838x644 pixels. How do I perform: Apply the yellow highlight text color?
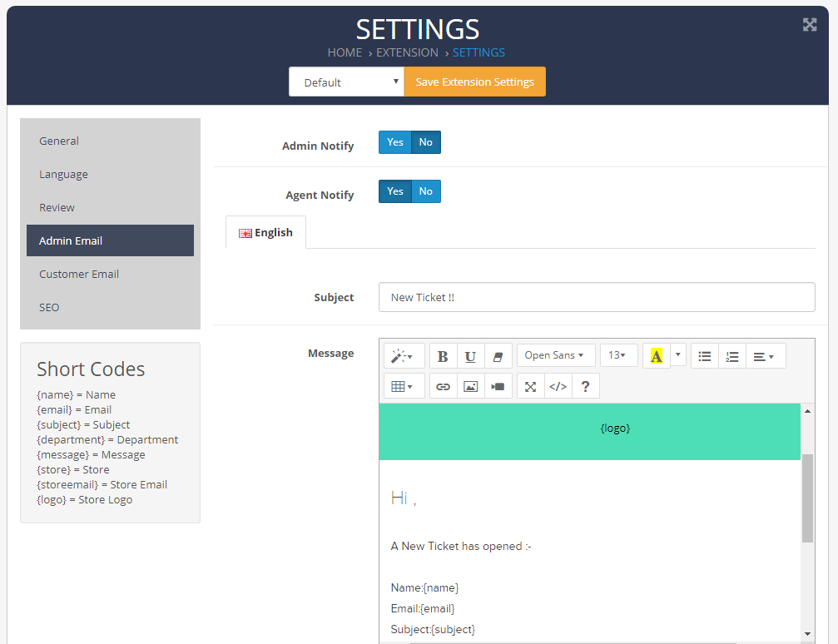point(656,356)
